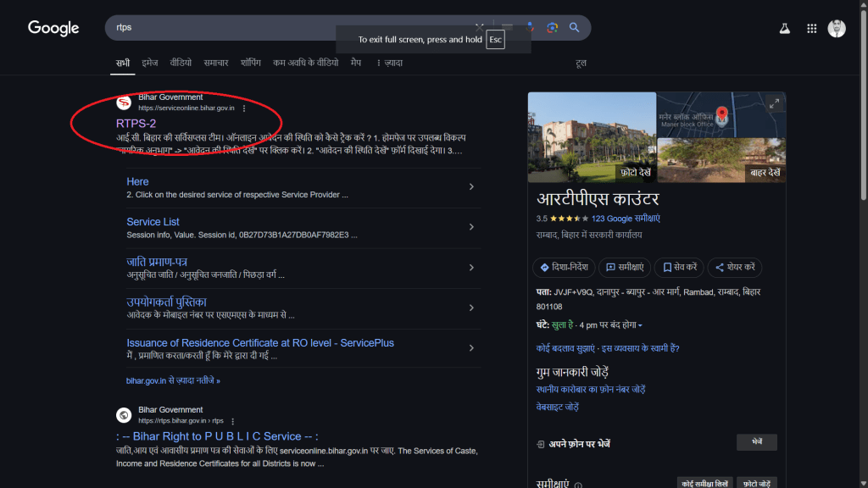Switch to समाचार tab
The height and width of the screenshot is (488, 868).
(216, 63)
